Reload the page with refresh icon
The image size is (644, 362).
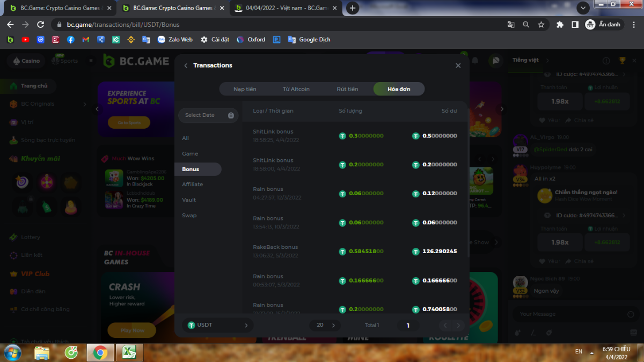[40, 25]
